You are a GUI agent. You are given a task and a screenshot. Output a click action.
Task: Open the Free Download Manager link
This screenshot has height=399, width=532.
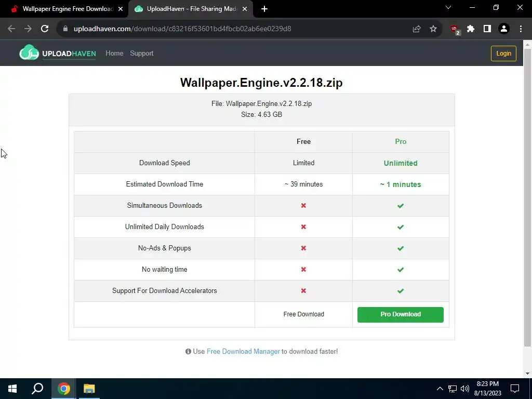[x=243, y=352]
